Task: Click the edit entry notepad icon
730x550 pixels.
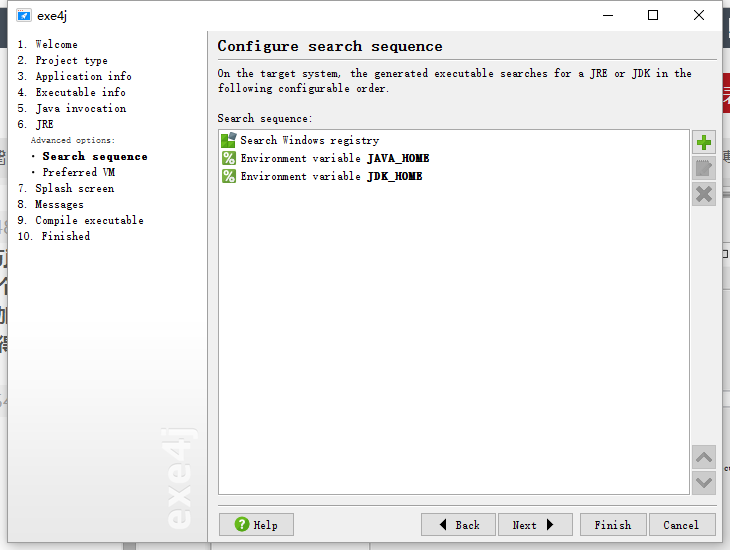Action: [x=703, y=168]
